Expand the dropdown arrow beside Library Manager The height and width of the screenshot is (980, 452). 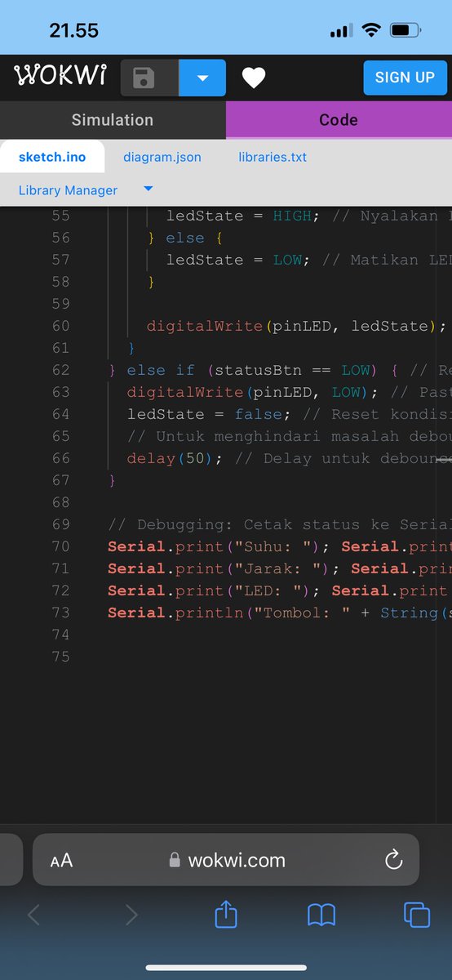coord(148,189)
